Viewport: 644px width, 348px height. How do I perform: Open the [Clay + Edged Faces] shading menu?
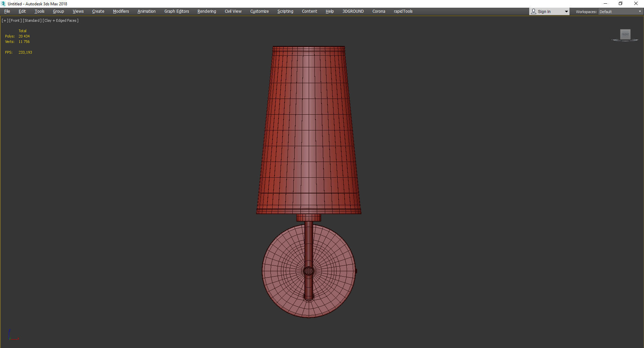[x=61, y=20]
